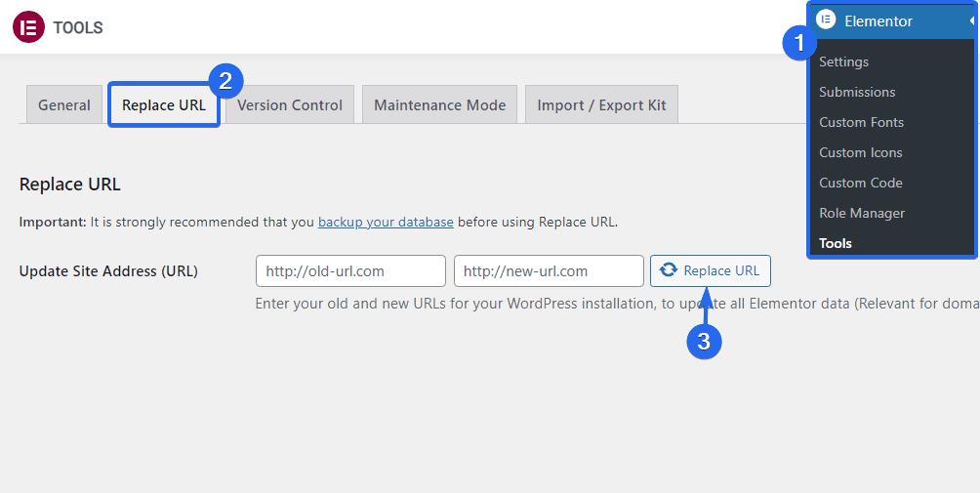Focus the old-url.com input field
980x493 pixels.
pos(350,270)
